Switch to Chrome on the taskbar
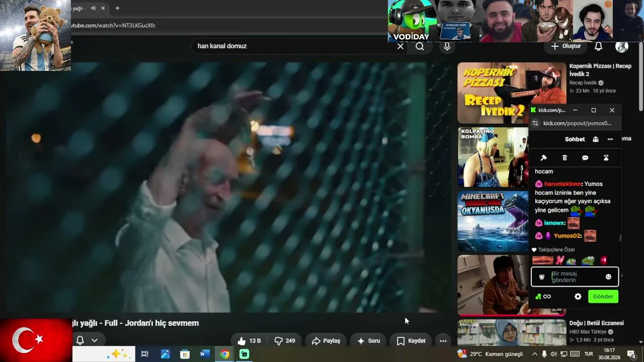The height and width of the screenshot is (362, 644). click(224, 354)
